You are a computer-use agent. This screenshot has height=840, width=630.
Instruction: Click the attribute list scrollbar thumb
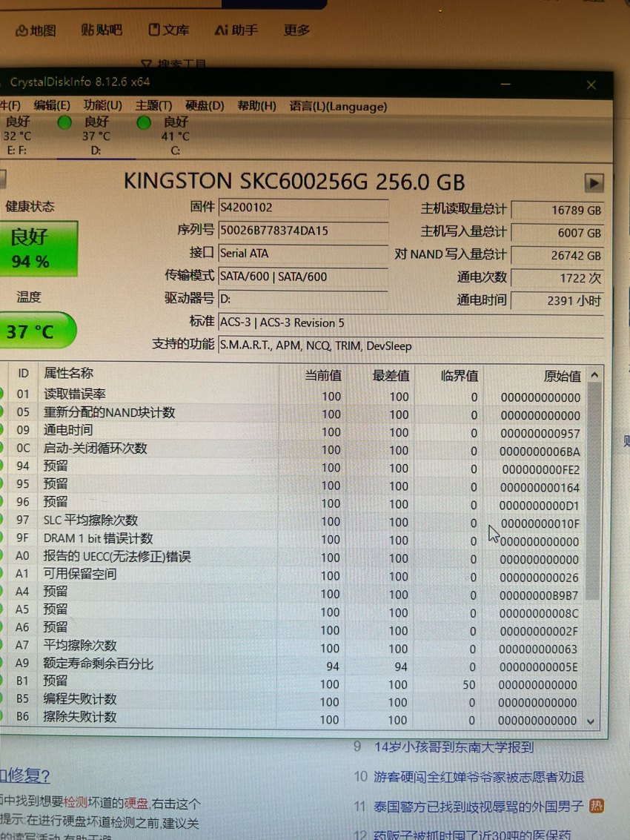click(x=592, y=492)
